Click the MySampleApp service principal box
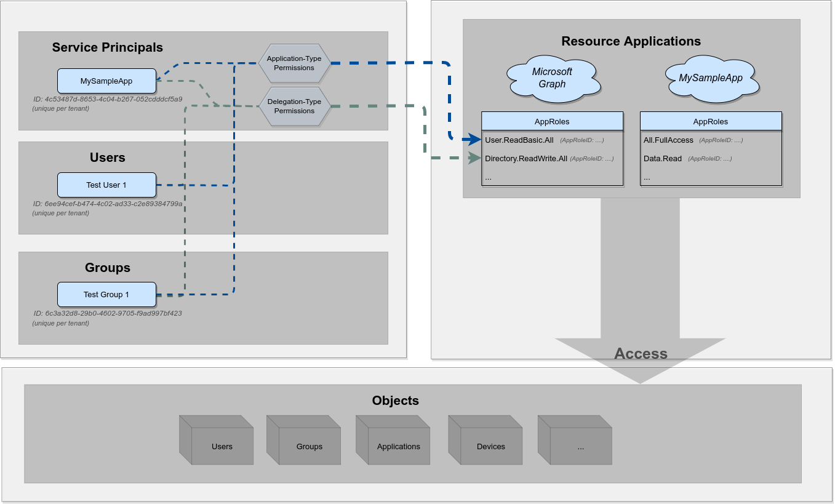Viewport: 835px width, 504px height. click(x=106, y=81)
